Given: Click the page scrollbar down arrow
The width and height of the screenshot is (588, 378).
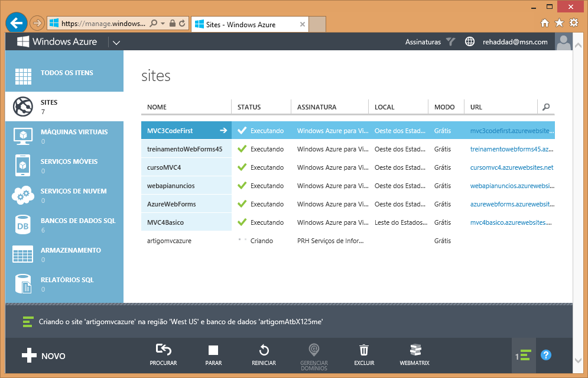Looking at the screenshot, I should pos(579,360).
